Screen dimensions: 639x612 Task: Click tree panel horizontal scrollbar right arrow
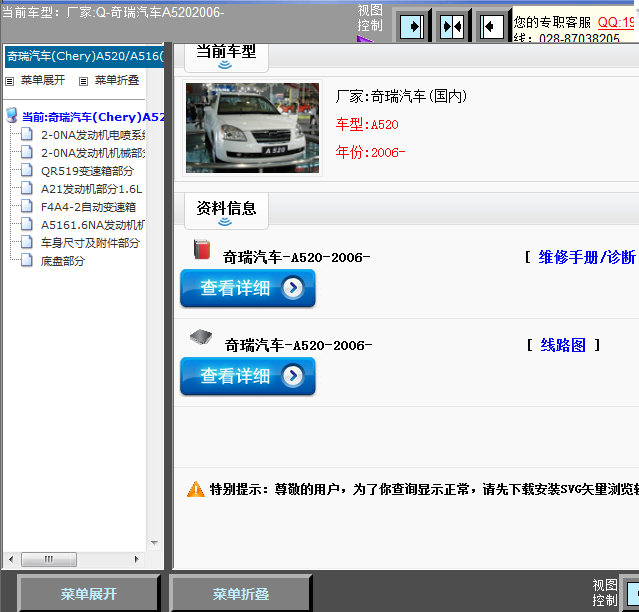coord(137,559)
